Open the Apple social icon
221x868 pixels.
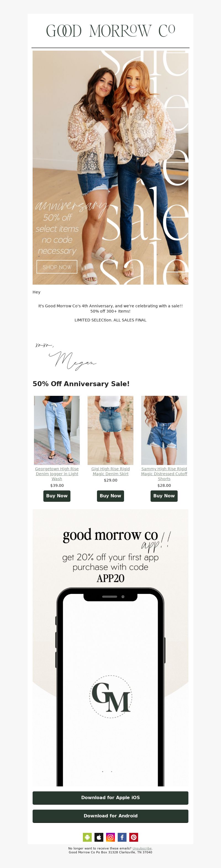point(99,837)
